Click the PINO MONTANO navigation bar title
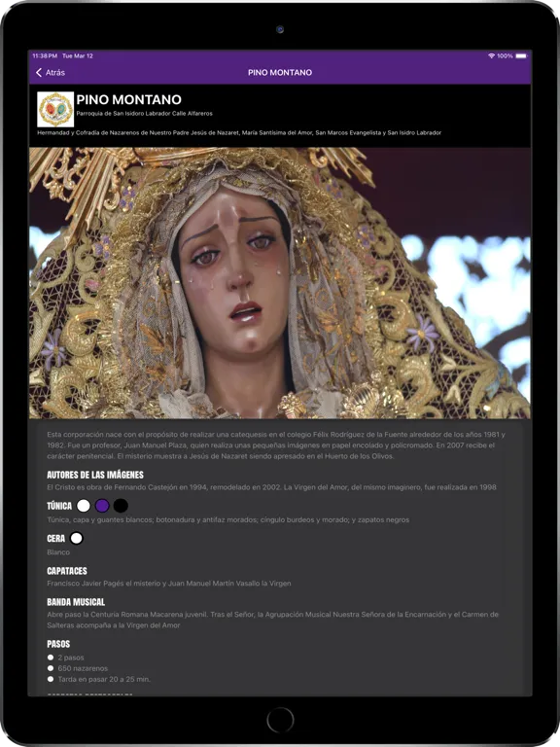 (x=280, y=72)
